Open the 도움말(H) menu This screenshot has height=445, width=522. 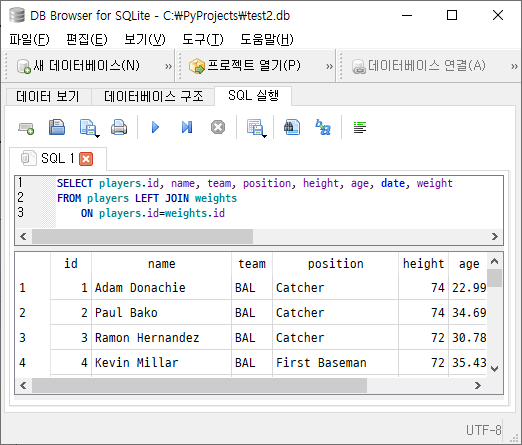click(x=267, y=40)
